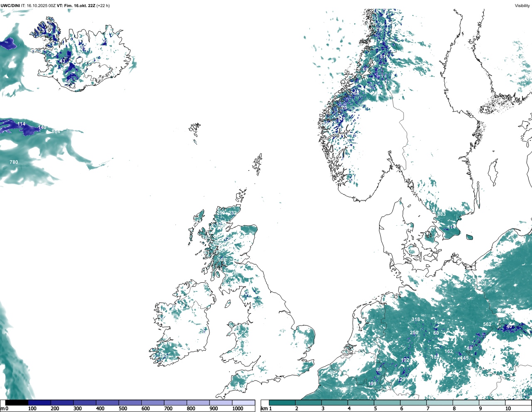532x412 pixels.
Task: Click the '129' value in southwest Germany
Action: (401, 379)
